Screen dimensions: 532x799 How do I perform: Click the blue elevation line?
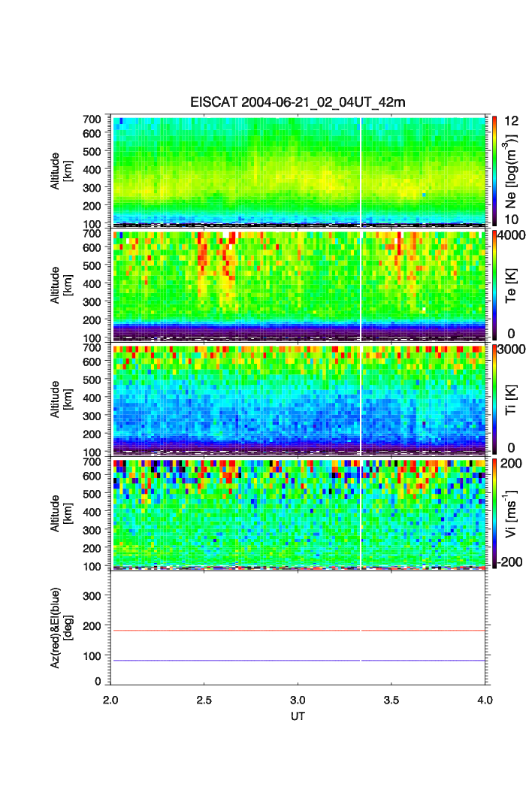tap(225, 661)
